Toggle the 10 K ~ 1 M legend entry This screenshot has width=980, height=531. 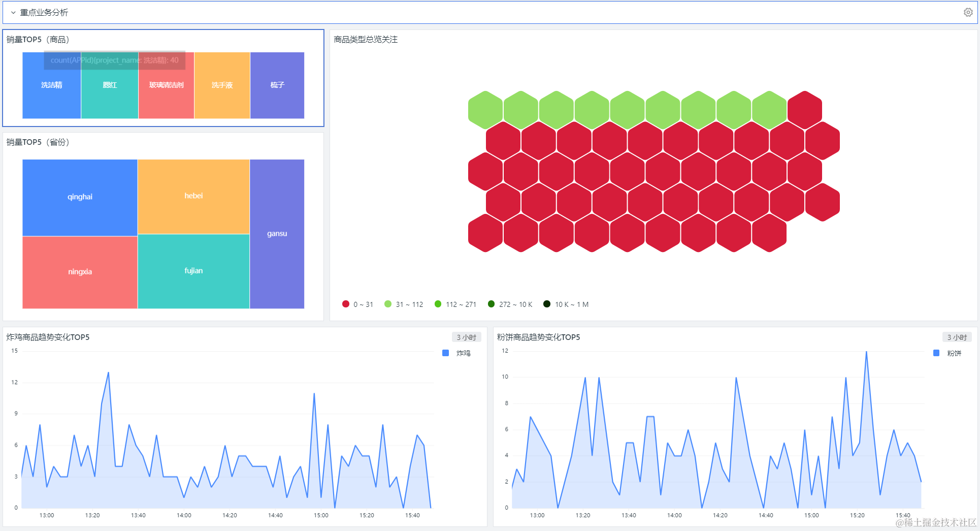(566, 304)
